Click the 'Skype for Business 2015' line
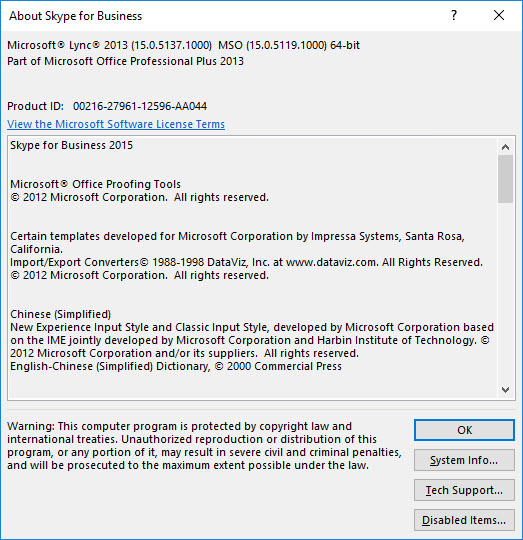The image size is (523, 540). point(72,145)
